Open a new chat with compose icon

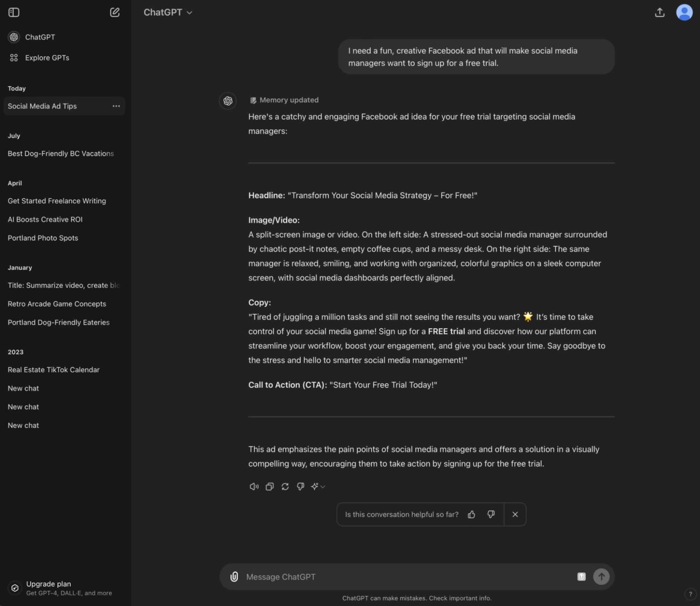pyautogui.click(x=115, y=12)
